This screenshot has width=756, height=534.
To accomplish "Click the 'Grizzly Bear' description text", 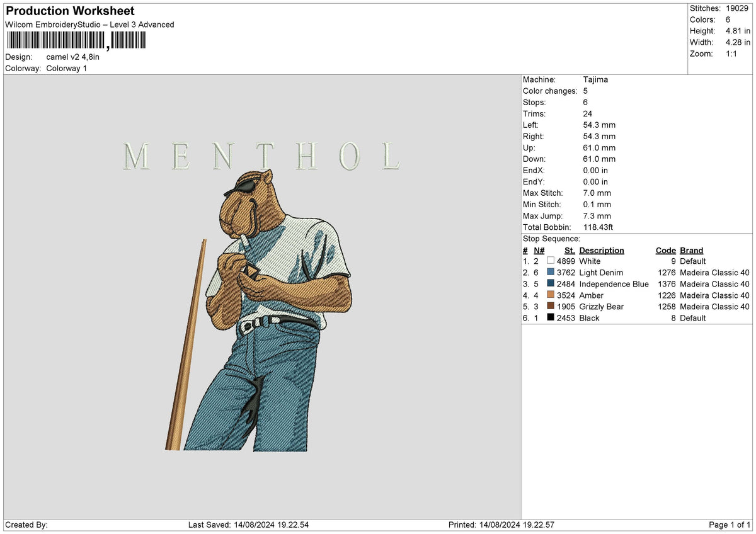I will 602,306.
